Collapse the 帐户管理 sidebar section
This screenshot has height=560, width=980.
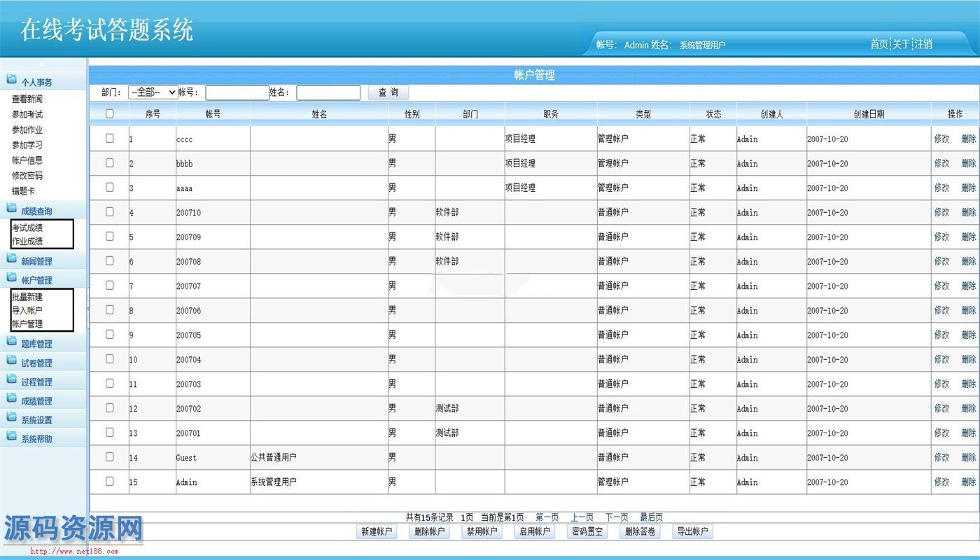click(x=36, y=280)
